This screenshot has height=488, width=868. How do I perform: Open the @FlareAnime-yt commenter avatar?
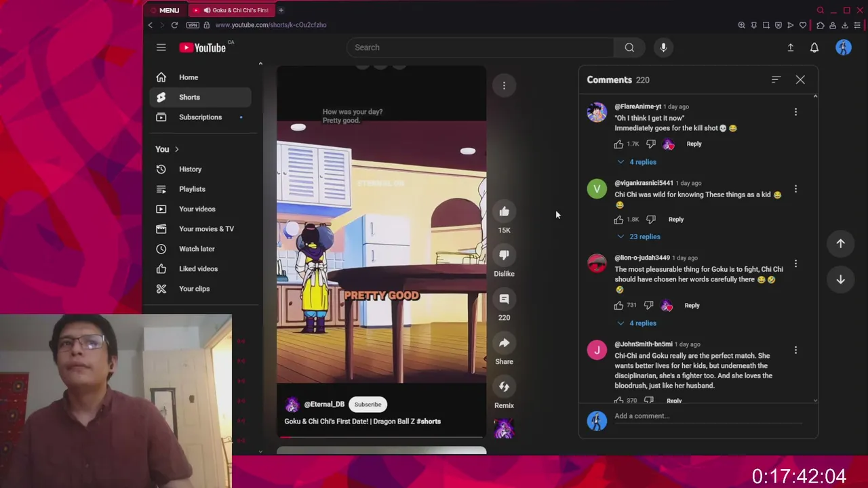597,113
